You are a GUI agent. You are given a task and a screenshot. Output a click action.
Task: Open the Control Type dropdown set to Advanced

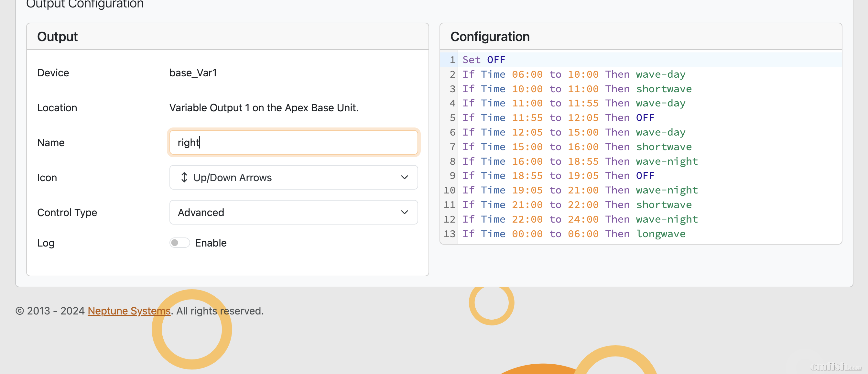[x=293, y=213]
